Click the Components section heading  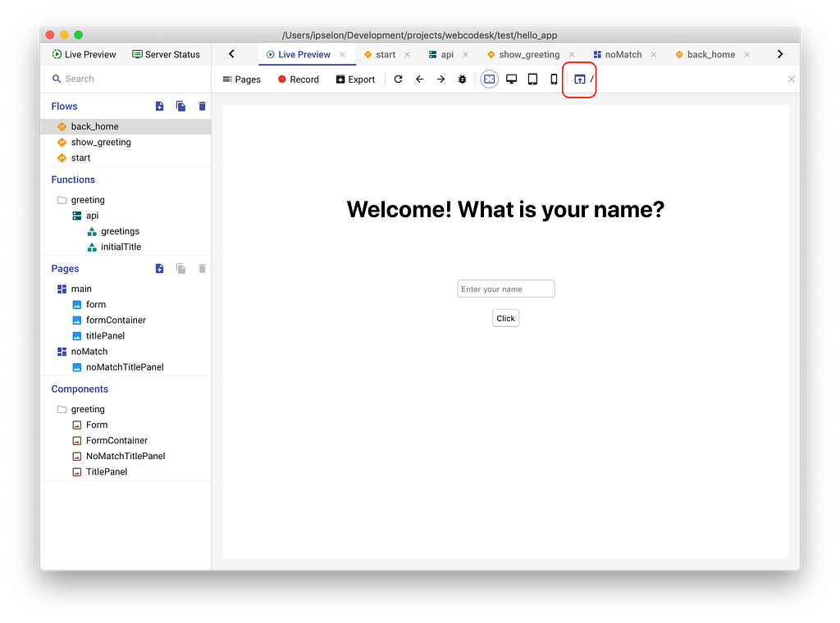[x=80, y=389]
